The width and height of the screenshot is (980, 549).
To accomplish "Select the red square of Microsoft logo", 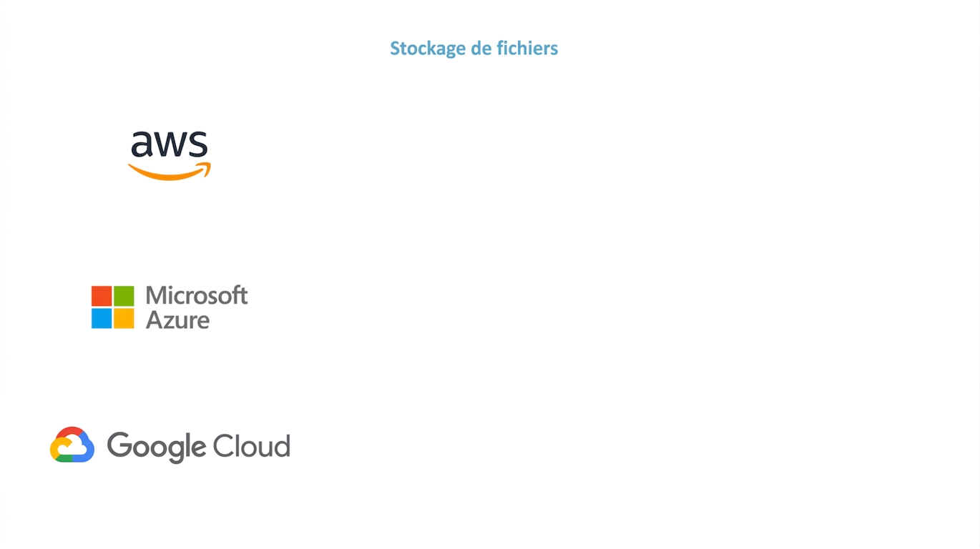I will [x=102, y=296].
